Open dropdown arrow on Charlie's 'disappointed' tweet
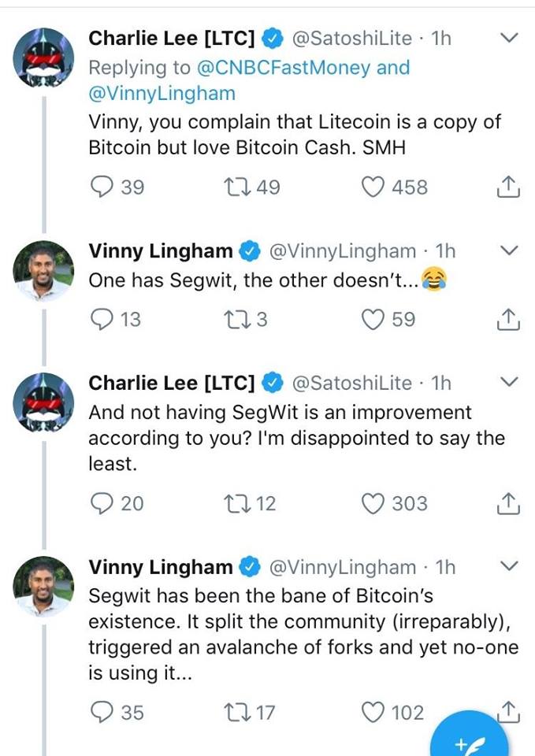Viewport: 535px width, 756px height. click(509, 383)
